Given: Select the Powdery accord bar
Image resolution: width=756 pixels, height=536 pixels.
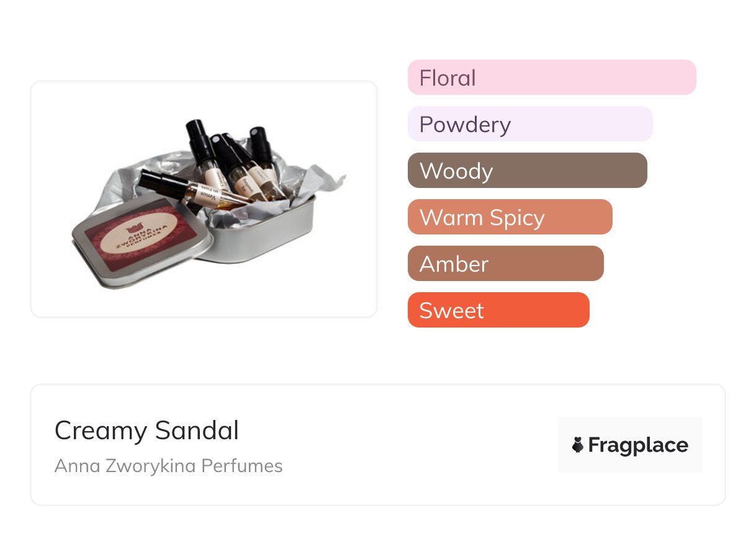Looking at the screenshot, I should pos(529,124).
